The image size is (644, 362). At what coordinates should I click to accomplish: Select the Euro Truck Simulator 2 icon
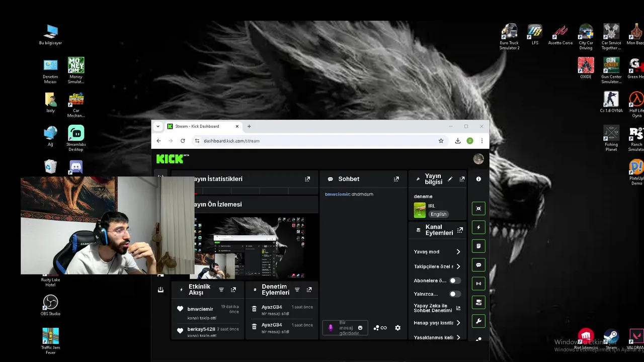point(509,37)
